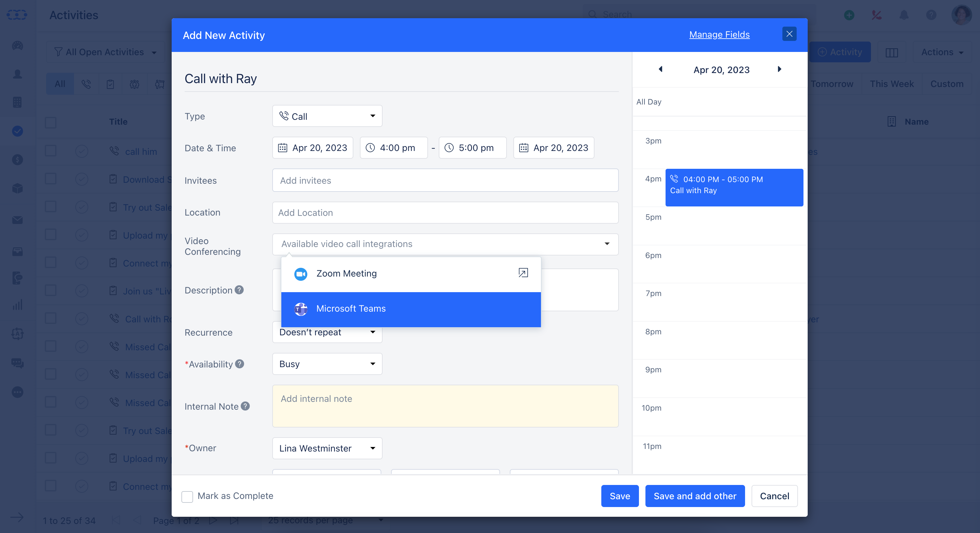
Task: Select Microsoft Teams from the list
Action: [x=411, y=309]
